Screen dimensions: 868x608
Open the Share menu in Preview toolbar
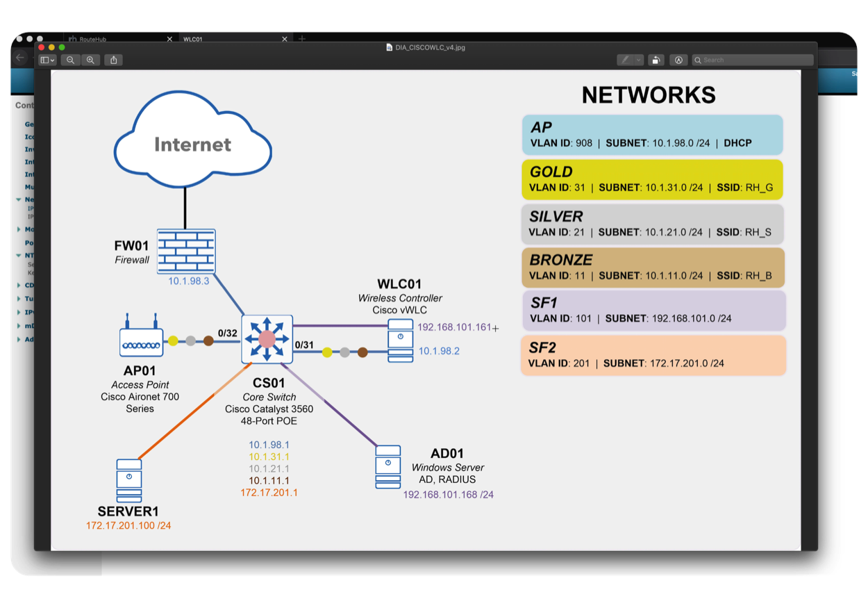click(114, 60)
